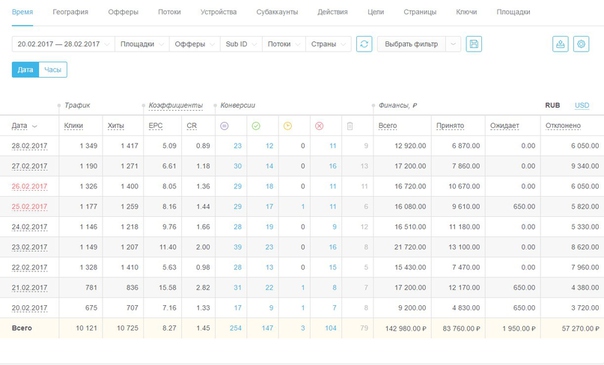Click the Коэффициенты group header

[x=176, y=105]
